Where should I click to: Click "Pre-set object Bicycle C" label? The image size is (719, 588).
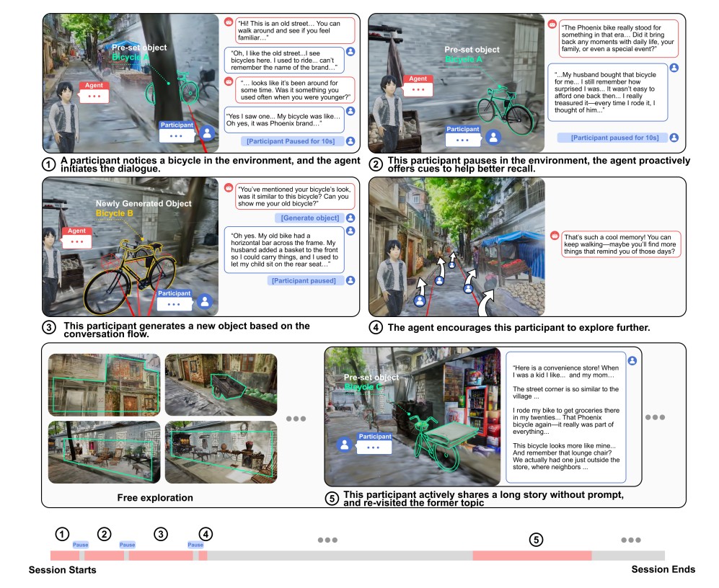coord(371,382)
